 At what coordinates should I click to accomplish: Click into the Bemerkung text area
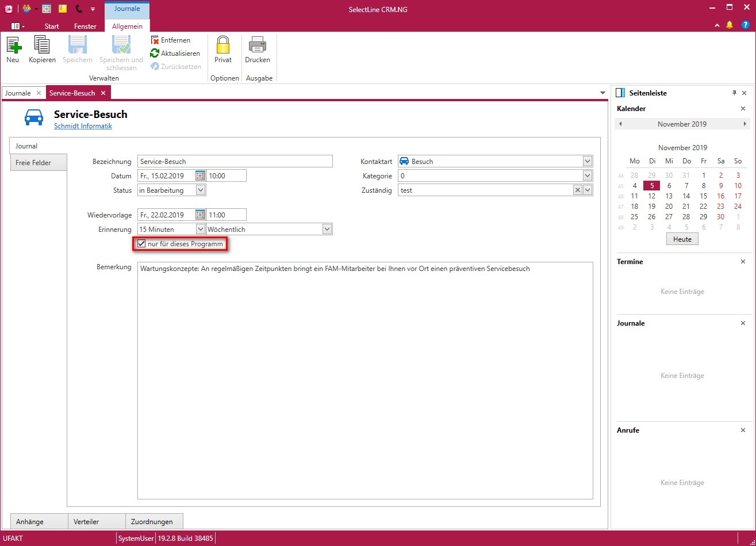365,381
